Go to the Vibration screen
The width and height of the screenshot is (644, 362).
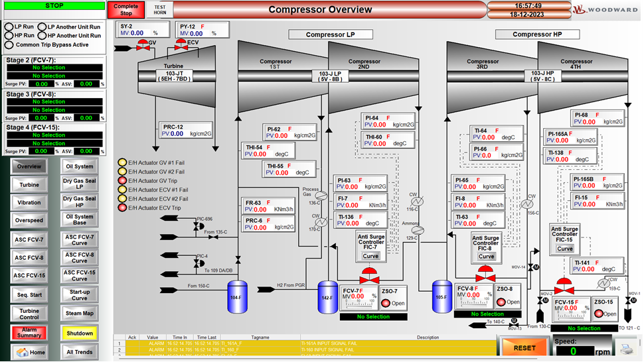point(29,203)
